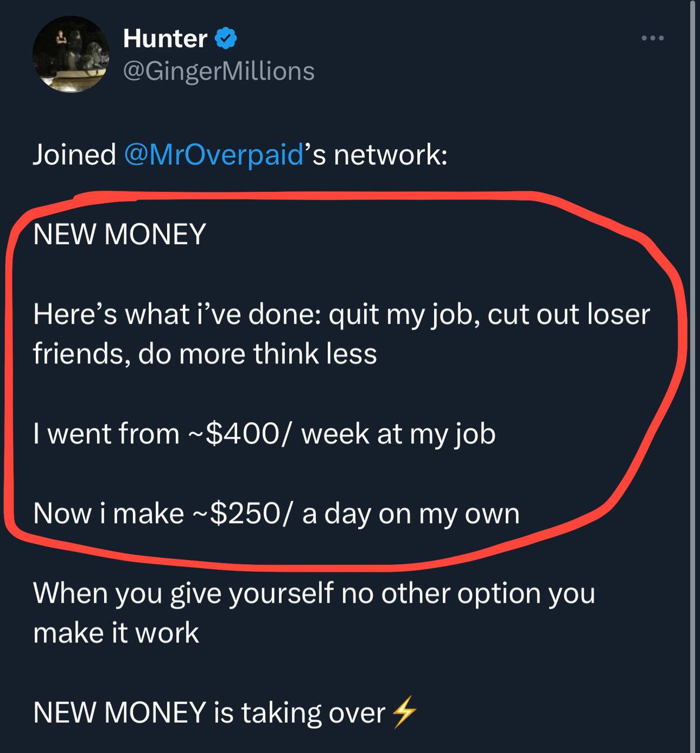The image size is (700, 753).
Task: Open the @GingerMillions handle
Action: tap(218, 71)
